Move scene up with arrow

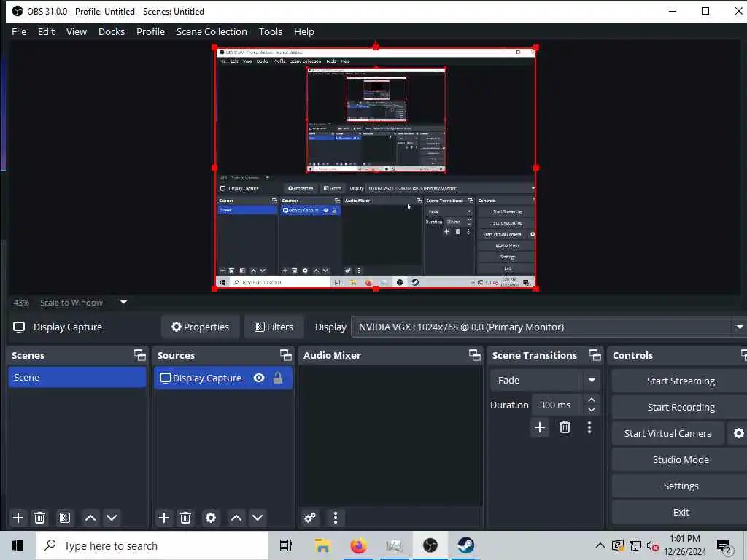pos(90,518)
